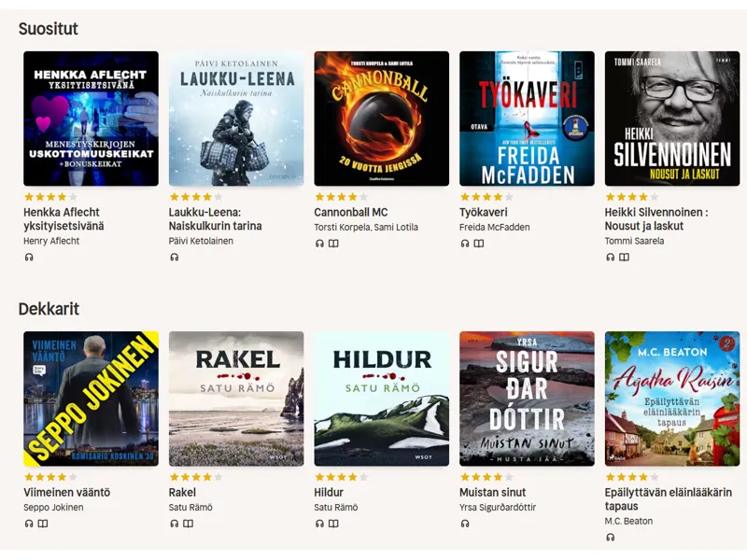Click the e-book icon under Rakel
Image resolution: width=747 pixels, height=560 pixels.
pyautogui.click(x=189, y=524)
